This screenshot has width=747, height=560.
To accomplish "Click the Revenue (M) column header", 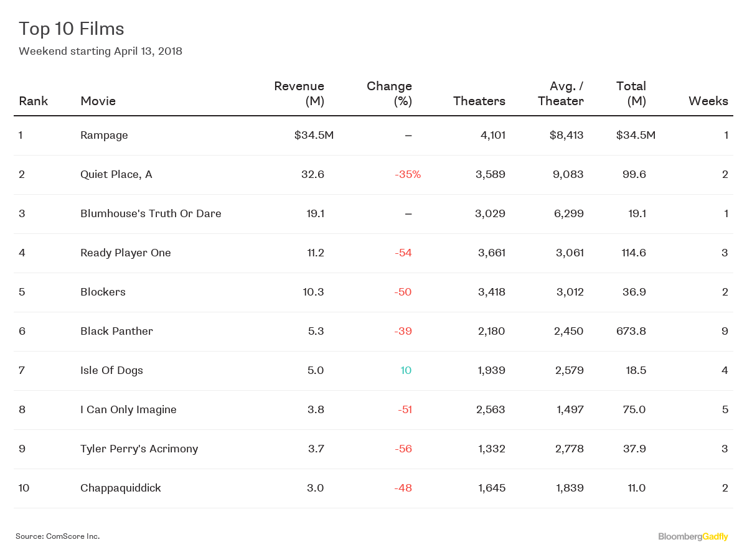I will coord(299,93).
